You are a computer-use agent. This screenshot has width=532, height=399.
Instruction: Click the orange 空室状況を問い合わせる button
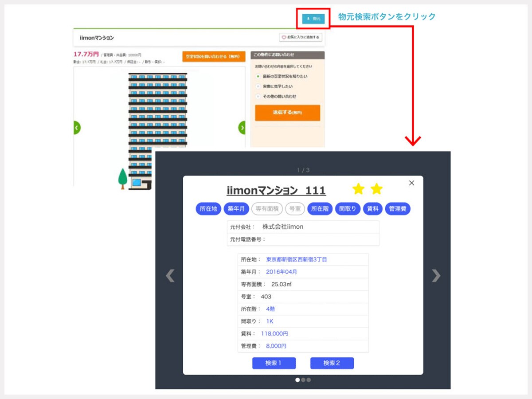pos(214,57)
